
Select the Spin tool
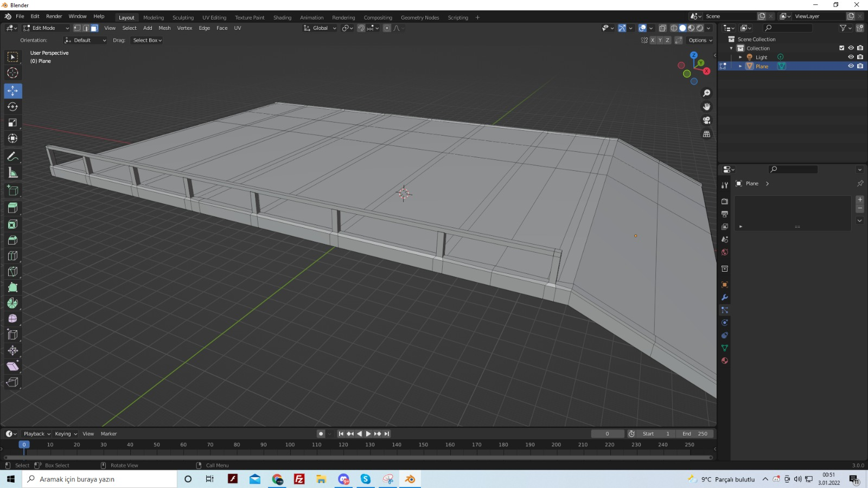click(12, 303)
